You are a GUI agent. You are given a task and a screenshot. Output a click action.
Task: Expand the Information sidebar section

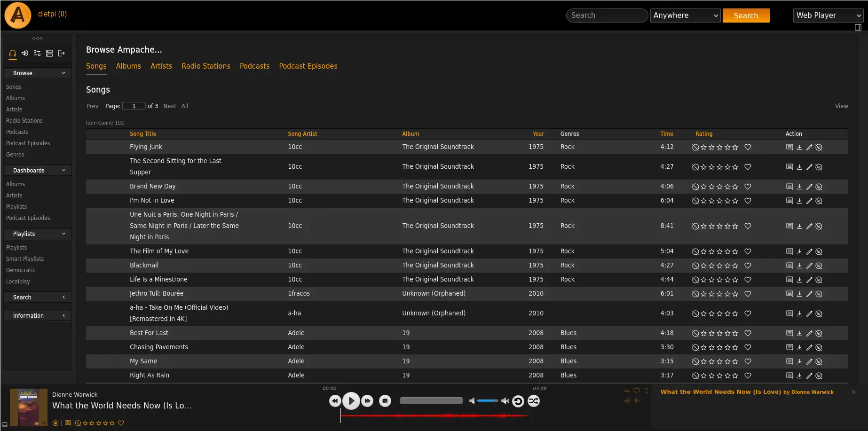pyautogui.click(x=38, y=316)
